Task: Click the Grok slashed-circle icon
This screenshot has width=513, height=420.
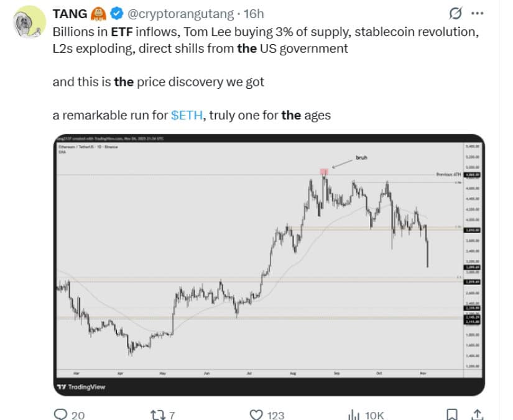Action: pos(455,14)
